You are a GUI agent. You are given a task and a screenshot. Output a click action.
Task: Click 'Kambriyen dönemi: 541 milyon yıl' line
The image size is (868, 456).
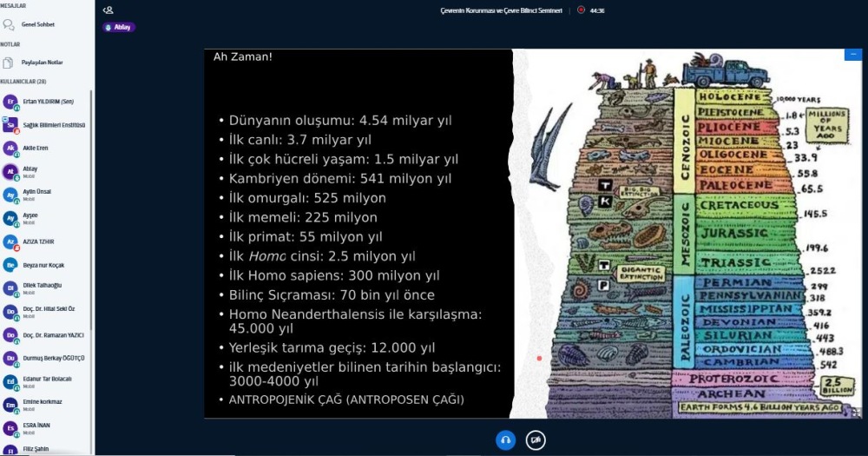pyautogui.click(x=340, y=178)
